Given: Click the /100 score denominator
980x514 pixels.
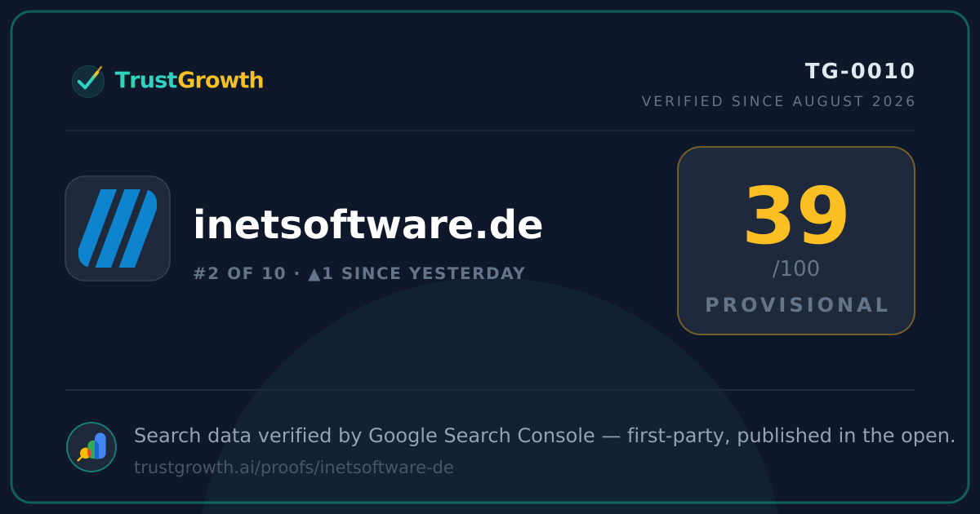Looking at the screenshot, I should [x=795, y=268].
